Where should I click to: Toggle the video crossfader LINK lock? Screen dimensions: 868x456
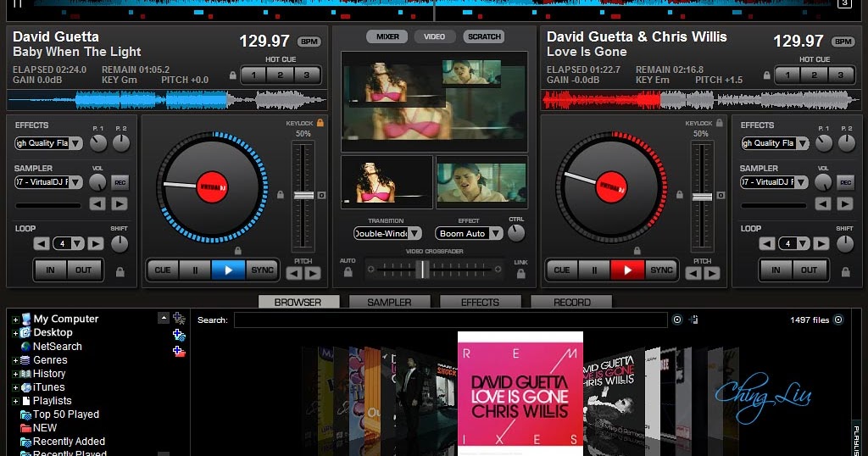(x=521, y=274)
